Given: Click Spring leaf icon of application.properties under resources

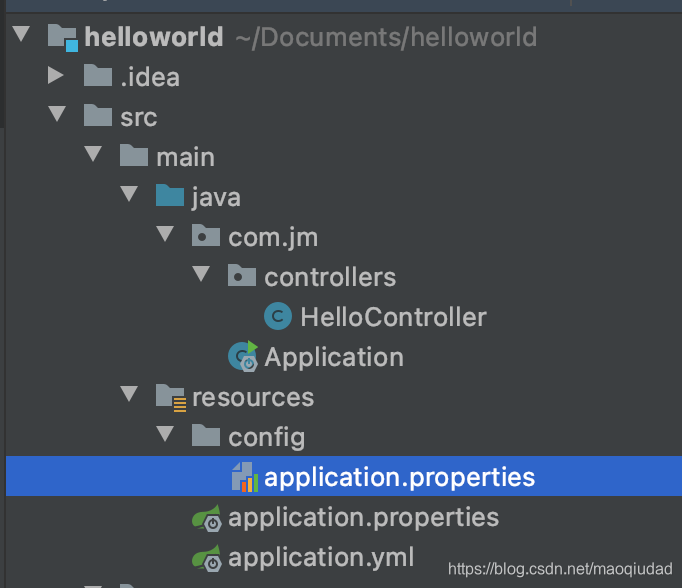Looking at the screenshot, I should (207, 518).
